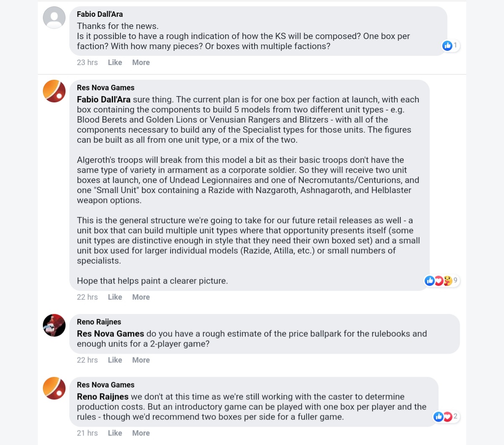View the 2 reactions on the last reply
The height and width of the screenshot is (445, 504).
tap(446, 416)
